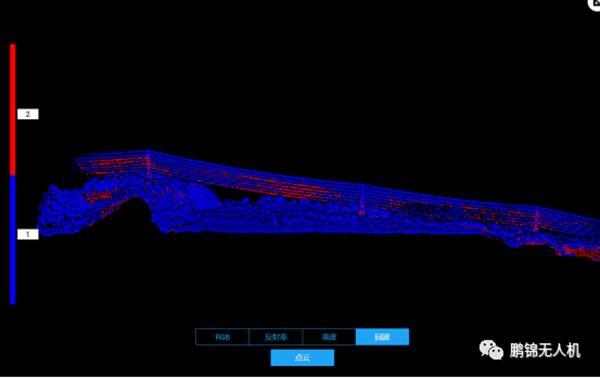600x378 pixels.
Task: Click the rightmost power pole in the point cloud
Action: coord(537,220)
